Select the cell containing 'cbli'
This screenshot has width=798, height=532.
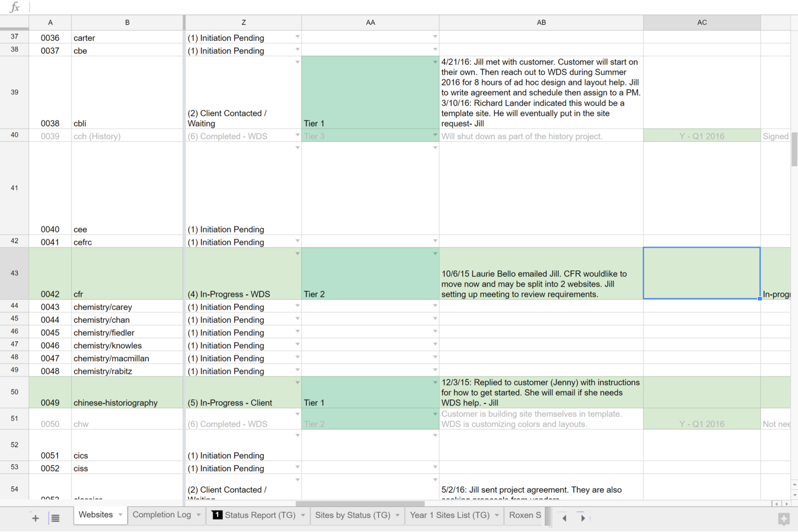127,93
